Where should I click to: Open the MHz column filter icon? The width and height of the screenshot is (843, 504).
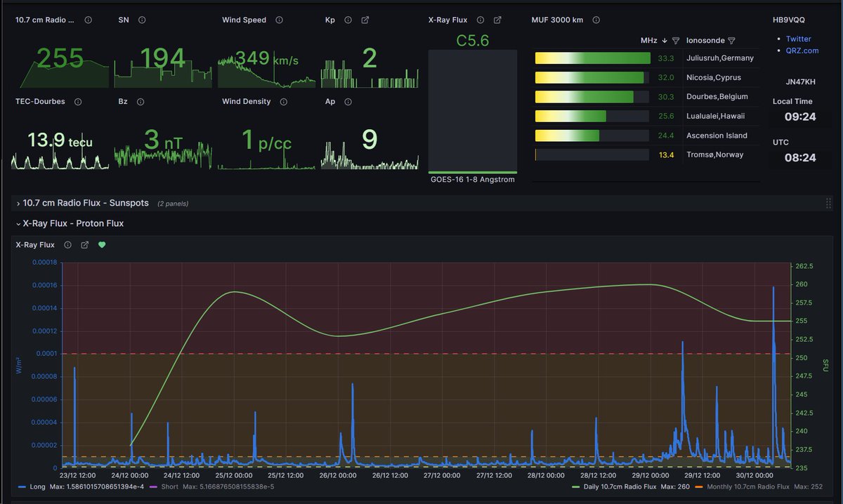tap(676, 41)
